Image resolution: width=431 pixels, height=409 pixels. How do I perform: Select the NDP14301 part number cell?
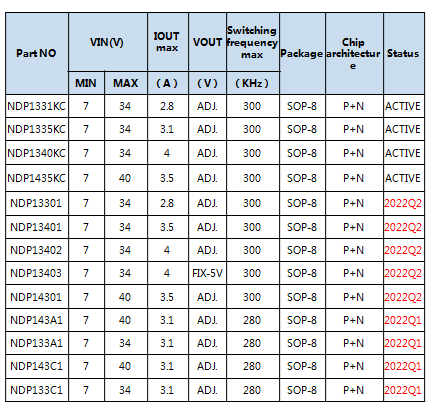point(37,297)
